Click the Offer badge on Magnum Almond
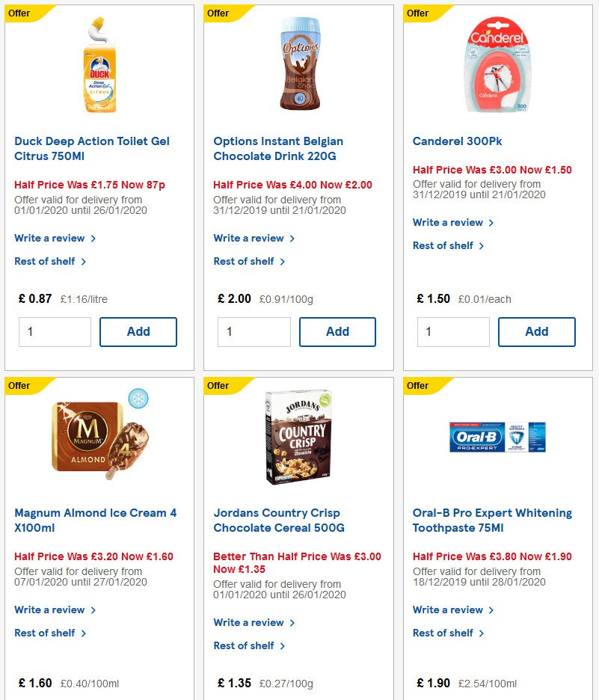599x700 pixels. pyautogui.click(x=21, y=385)
